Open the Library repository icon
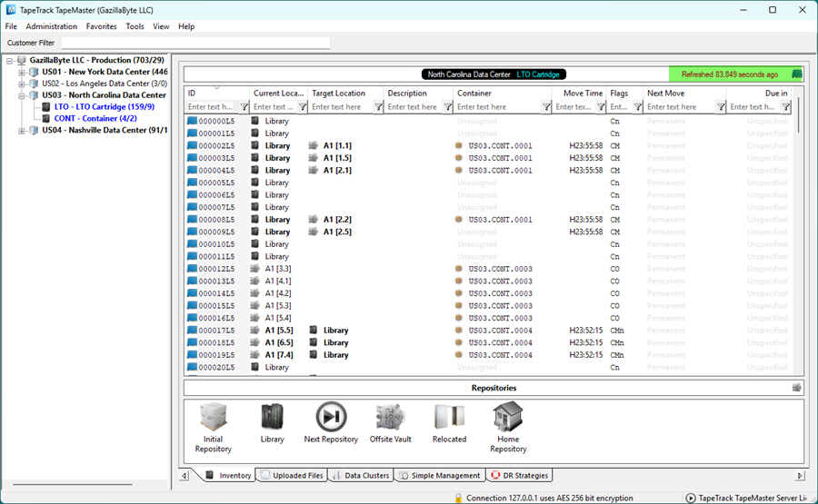 click(273, 418)
